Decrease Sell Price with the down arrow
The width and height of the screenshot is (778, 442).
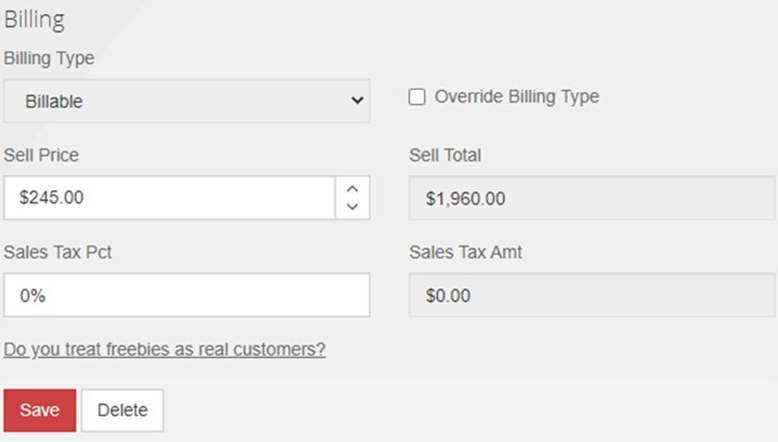point(352,207)
